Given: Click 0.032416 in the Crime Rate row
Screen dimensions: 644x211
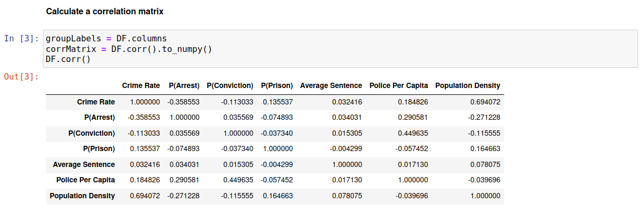Looking at the screenshot, I should pos(347,102).
